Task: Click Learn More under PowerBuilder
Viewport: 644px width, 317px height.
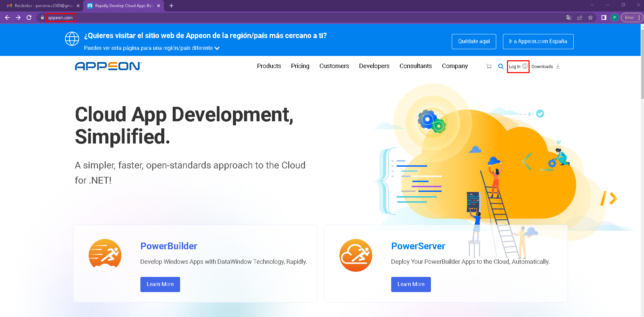Action: coord(160,284)
